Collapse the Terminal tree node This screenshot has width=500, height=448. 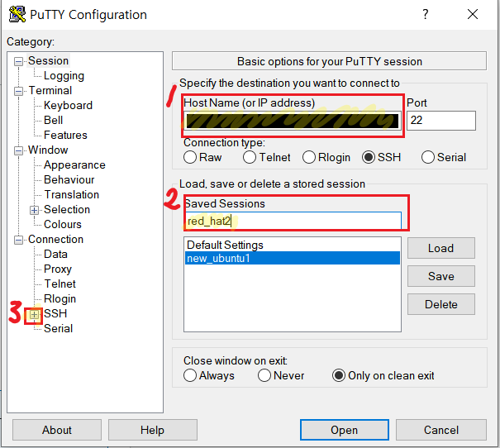[19, 91]
